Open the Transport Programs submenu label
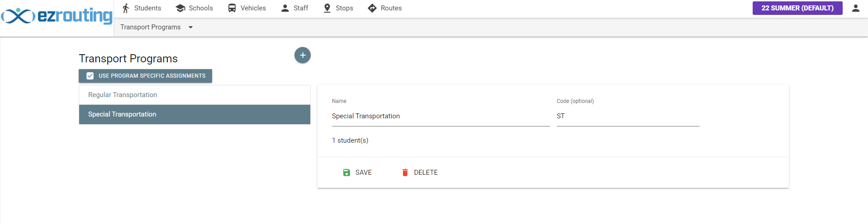 coord(151,27)
